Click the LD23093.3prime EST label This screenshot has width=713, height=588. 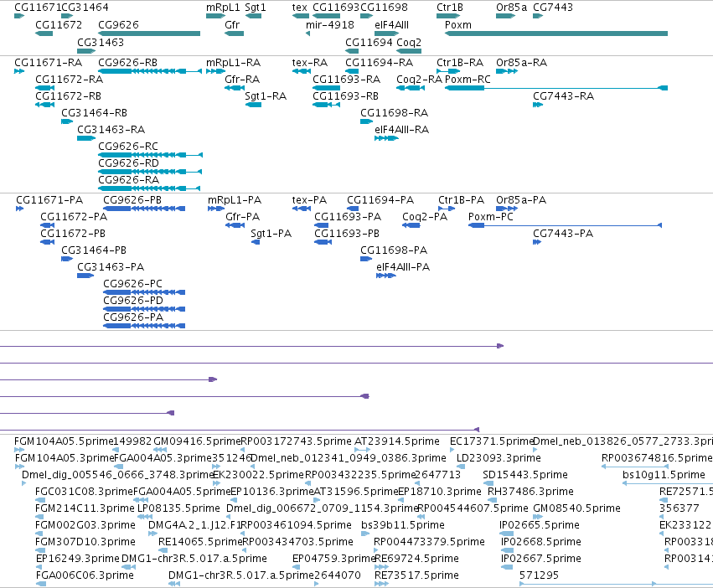(x=499, y=458)
